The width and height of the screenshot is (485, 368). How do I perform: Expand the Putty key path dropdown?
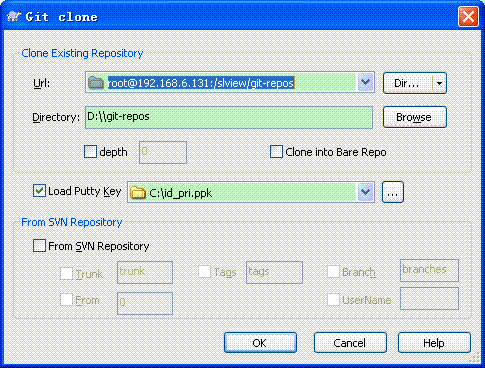pyautogui.click(x=365, y=192)
